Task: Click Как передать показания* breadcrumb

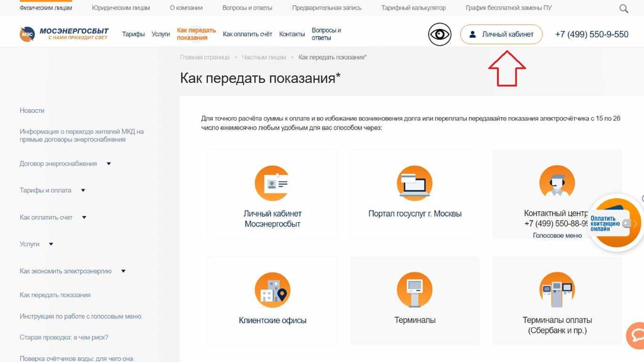Action: tap(333, 57)
